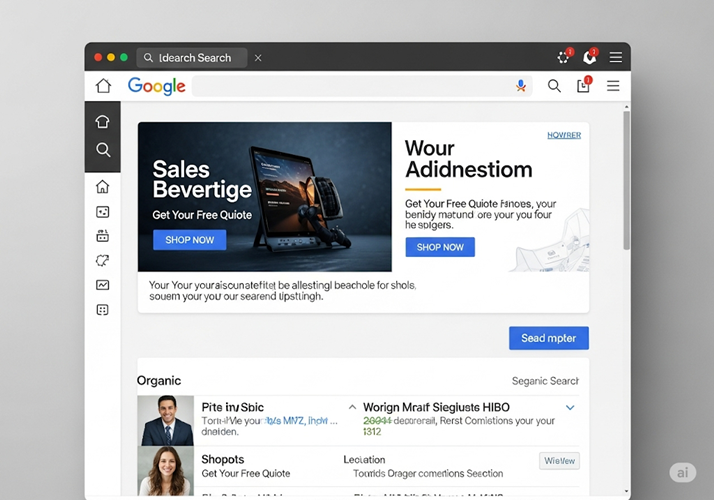Click the Worign Mraif Siegiuste HIBO heading

tap(436, 407)
